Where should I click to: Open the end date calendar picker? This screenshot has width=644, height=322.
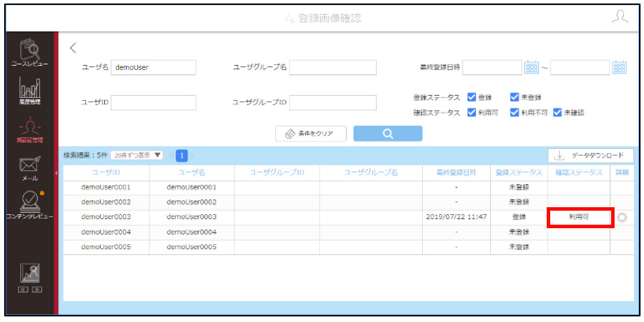coord(619,67)
